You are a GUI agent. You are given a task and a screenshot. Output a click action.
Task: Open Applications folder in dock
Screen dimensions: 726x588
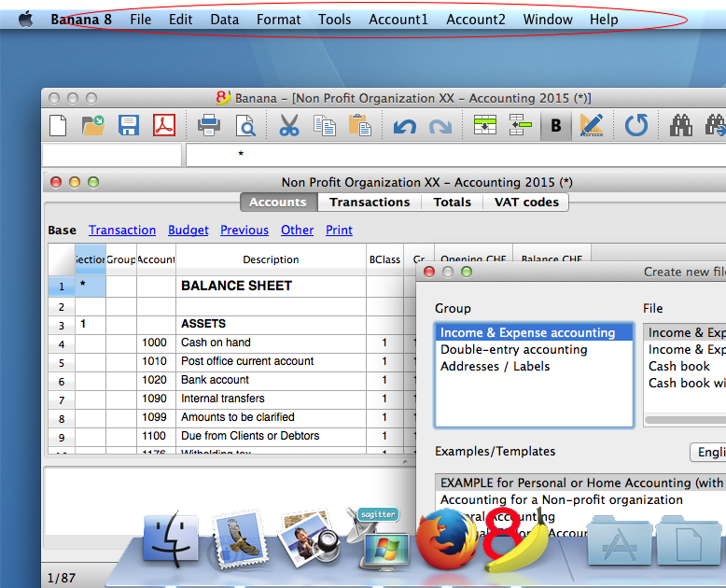pos(620,540)
